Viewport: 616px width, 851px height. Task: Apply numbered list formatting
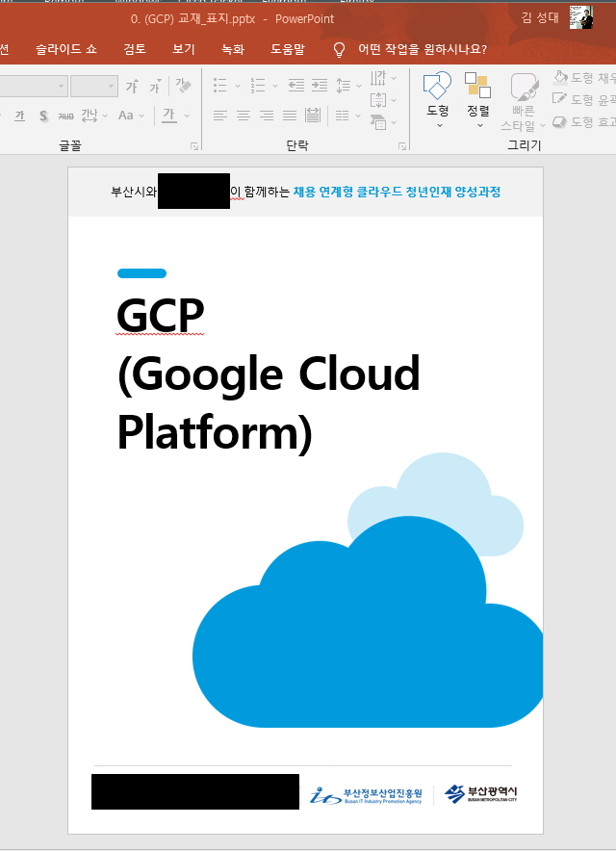pos(258,86)
